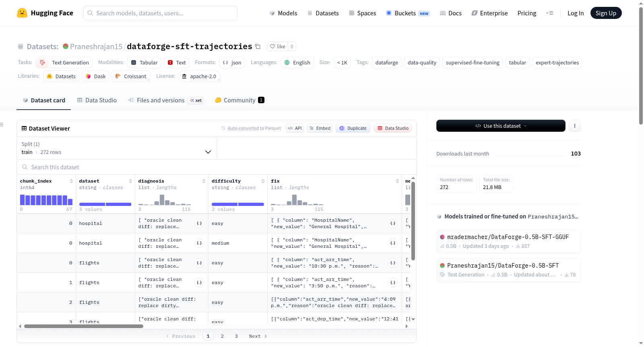The image size is (644, 347).
Task: Open the Praneshrajan15 user profile link
Action: pyautogui.click(x=96, y=46)
